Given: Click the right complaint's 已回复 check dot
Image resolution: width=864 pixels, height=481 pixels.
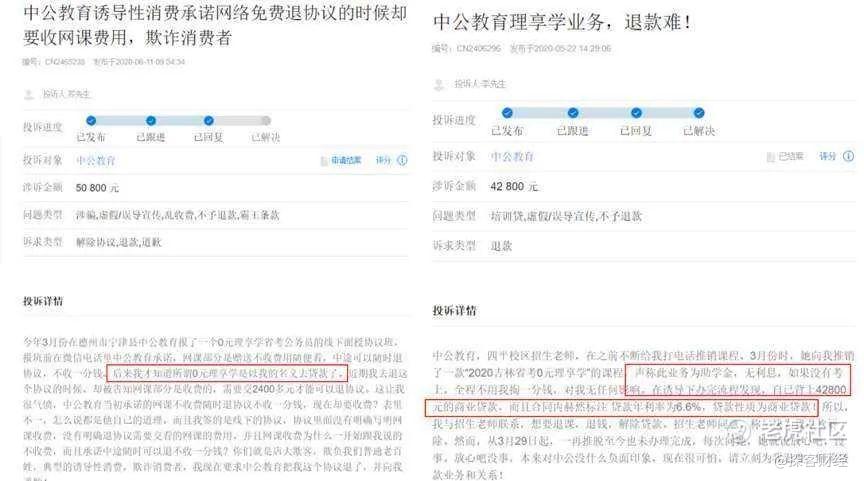Looking at the screenshot, I should pos(636,113).
